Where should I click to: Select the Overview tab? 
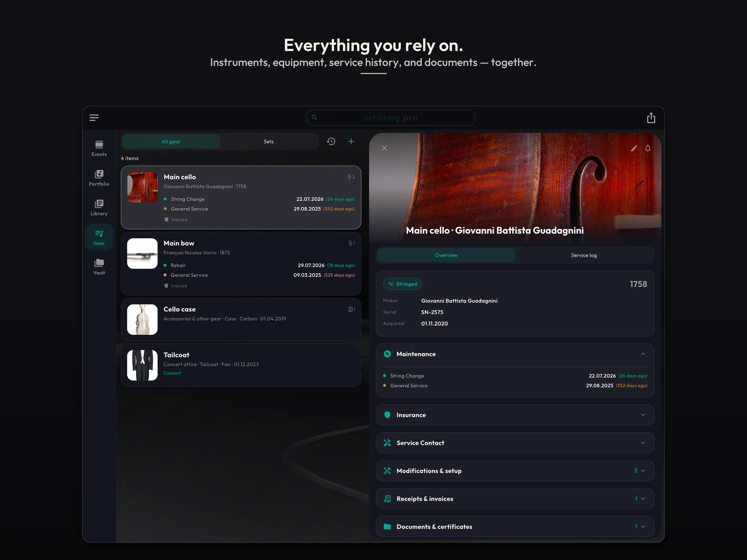[x=446, y=255]
